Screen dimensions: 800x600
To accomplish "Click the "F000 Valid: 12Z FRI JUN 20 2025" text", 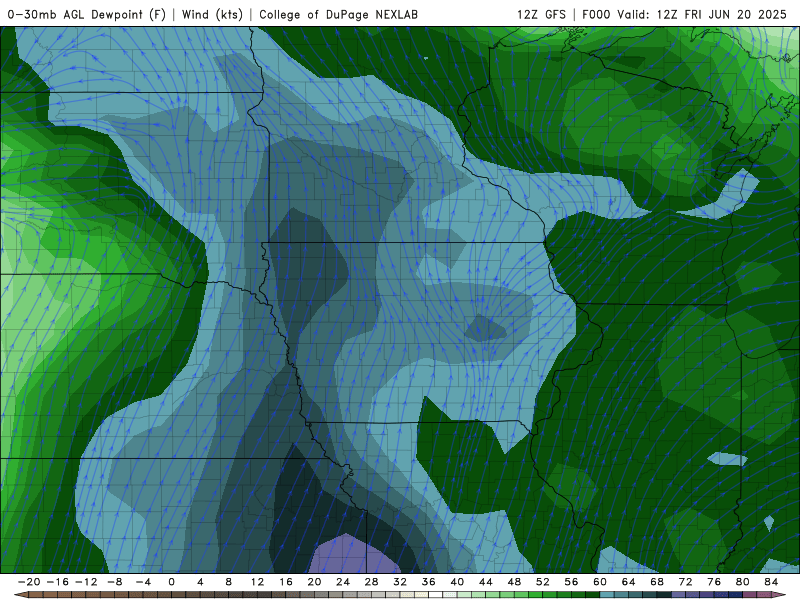I will [685, 14].
